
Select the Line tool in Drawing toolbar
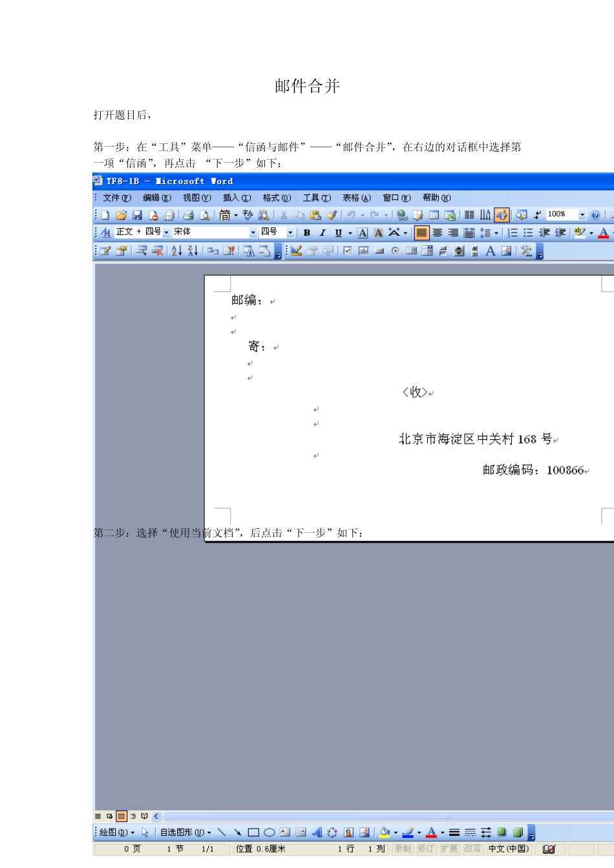(222, 832)
